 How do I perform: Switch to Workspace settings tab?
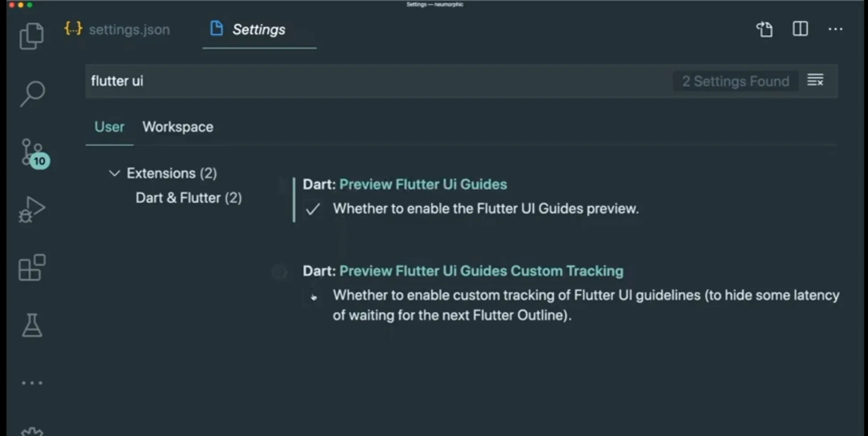point(178,127)
